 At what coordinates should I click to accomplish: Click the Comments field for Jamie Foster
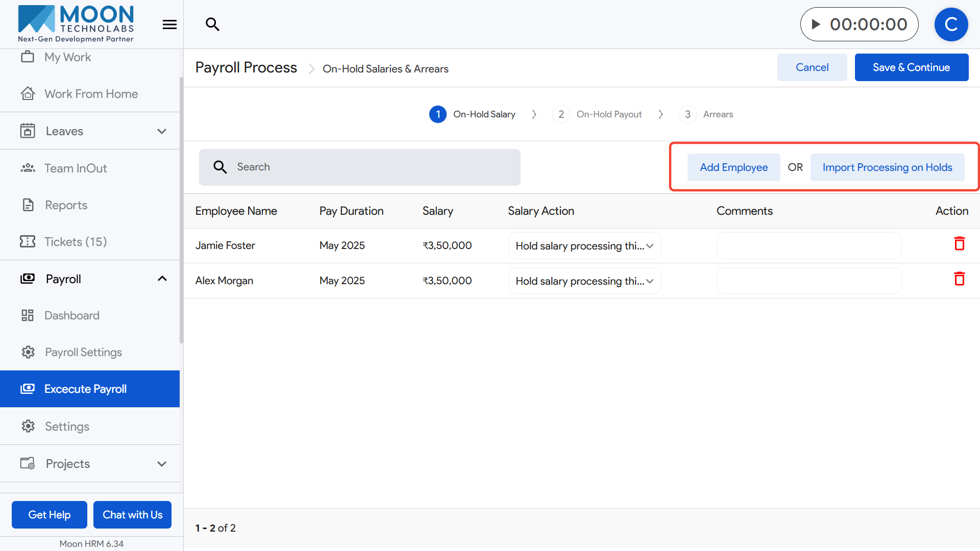(x=808, y=246)
